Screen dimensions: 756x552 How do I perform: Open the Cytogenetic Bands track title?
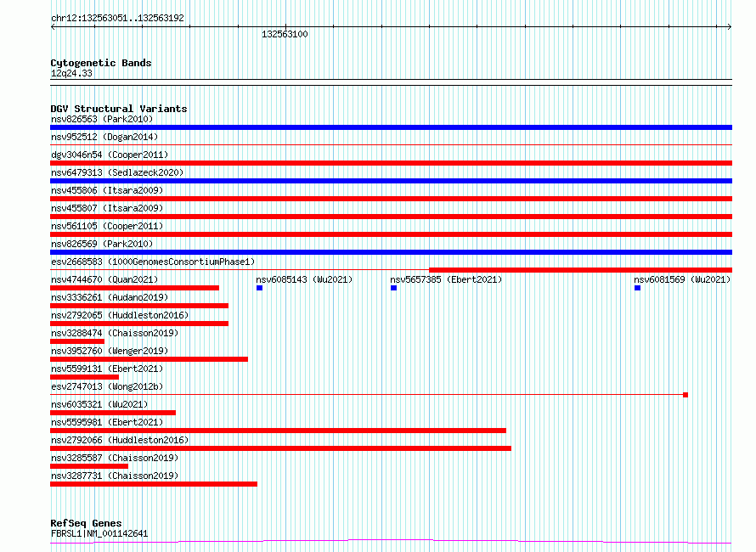tap(101, 63)
